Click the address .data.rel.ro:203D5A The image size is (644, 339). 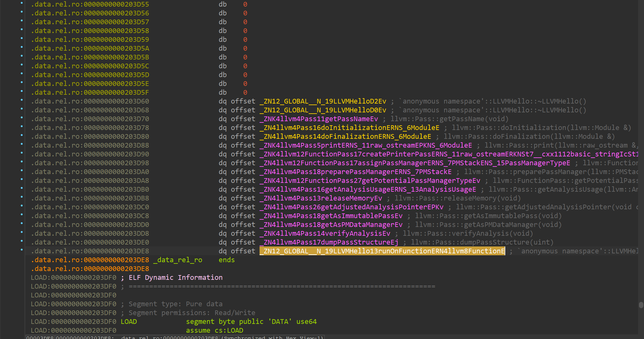(x=90, y=48)
